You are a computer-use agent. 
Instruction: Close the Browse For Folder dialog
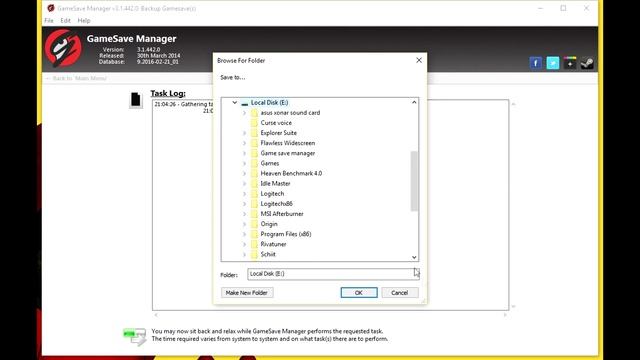(419, 60)
